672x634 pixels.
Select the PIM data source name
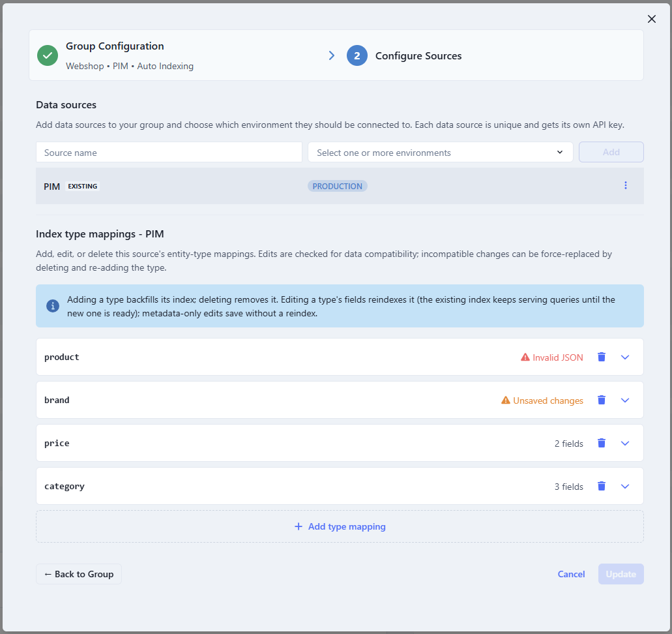51,187
